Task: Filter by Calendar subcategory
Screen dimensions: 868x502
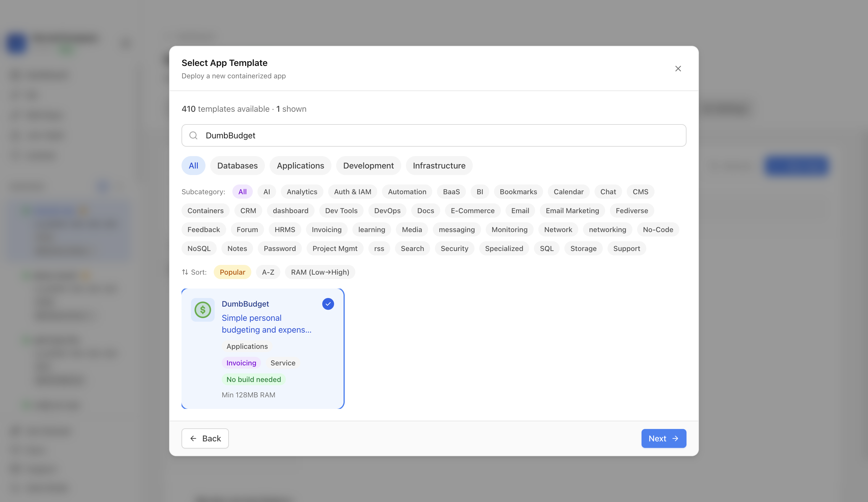Action: 568,192
